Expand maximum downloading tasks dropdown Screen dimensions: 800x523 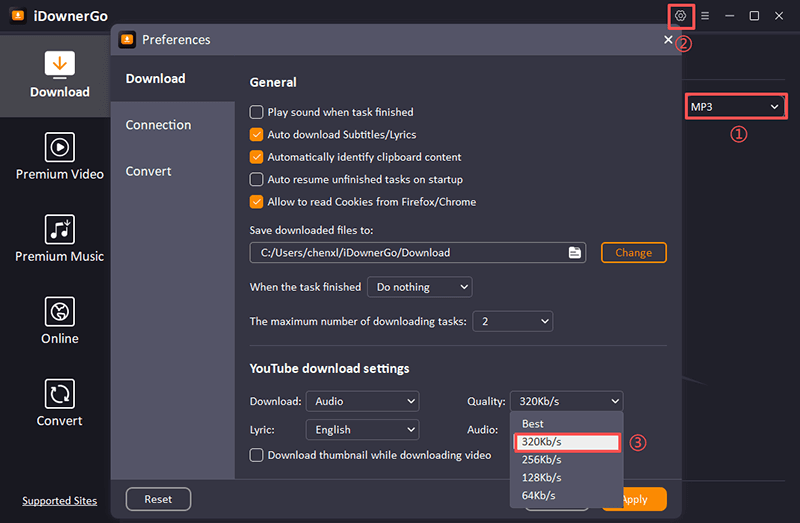coord(513,321)
